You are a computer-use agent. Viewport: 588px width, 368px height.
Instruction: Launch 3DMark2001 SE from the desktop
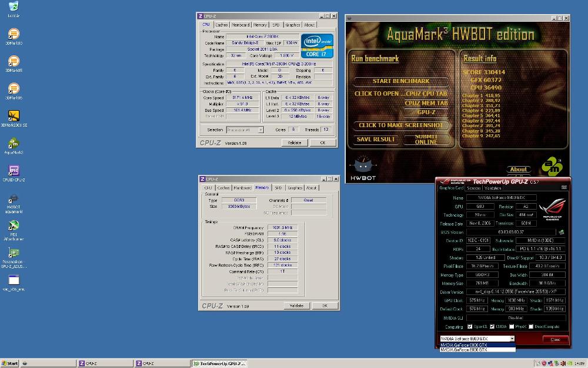tap(14, 119)
